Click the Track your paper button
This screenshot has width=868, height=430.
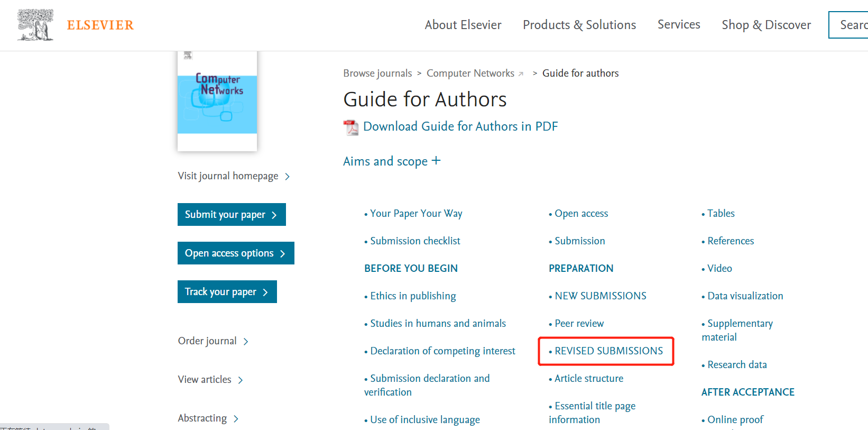[x=227, y=292]
